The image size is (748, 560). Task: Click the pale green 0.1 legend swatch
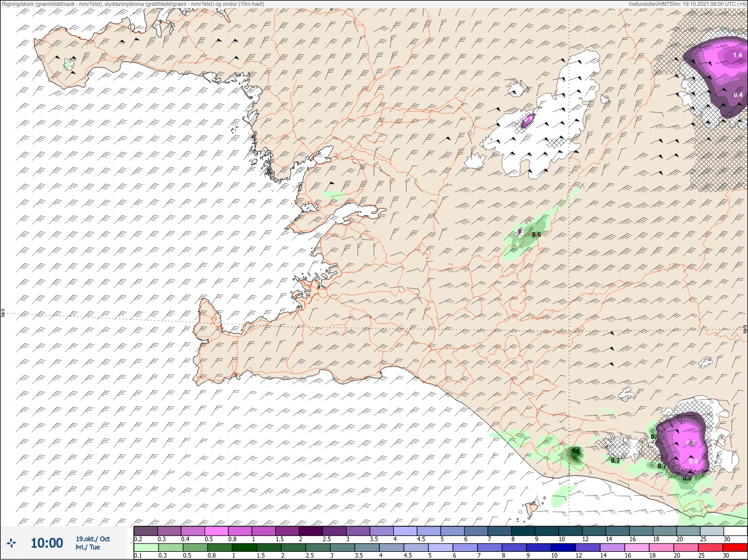(x=146, y=548)
